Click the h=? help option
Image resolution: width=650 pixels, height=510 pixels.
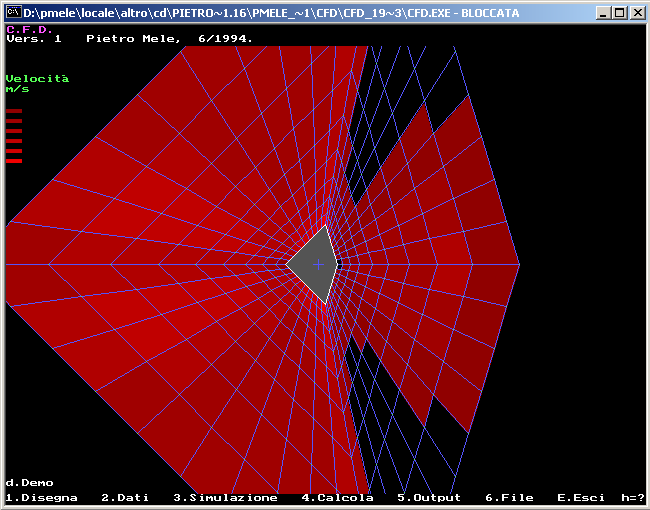[633, 498]
